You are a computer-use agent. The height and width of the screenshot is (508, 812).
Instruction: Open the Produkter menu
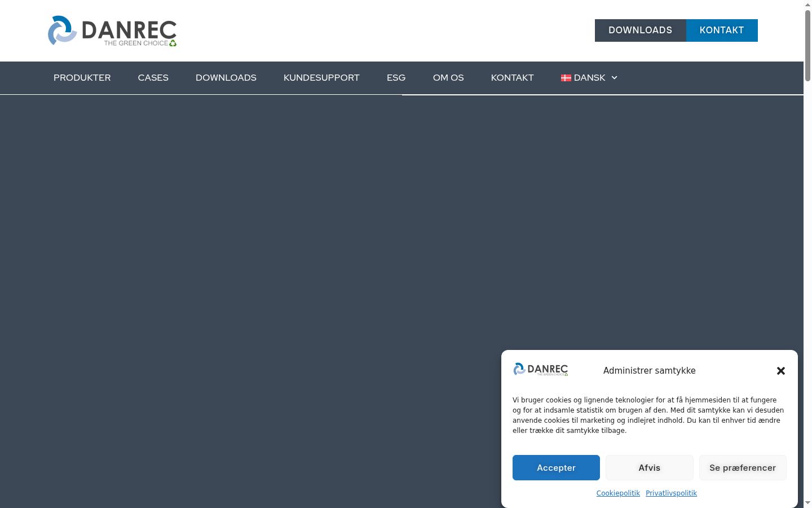pyautogui.click(x=82, y=78)
